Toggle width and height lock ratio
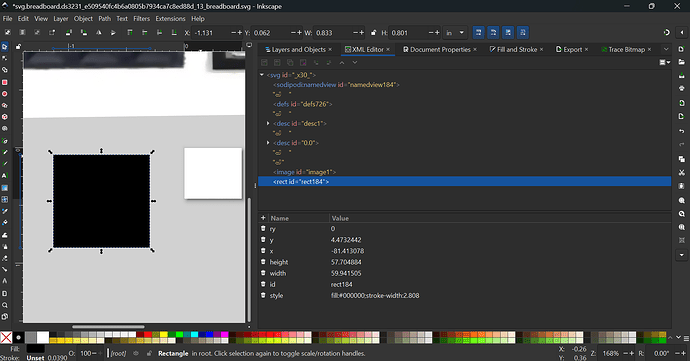This screenshot has height=361, width=690. (374, 33)
